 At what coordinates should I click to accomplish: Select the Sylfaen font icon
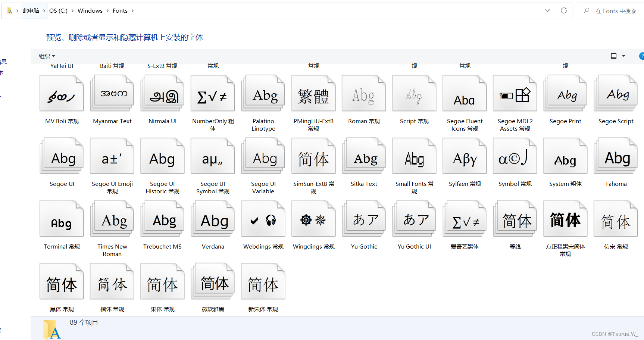coord(465,156)
